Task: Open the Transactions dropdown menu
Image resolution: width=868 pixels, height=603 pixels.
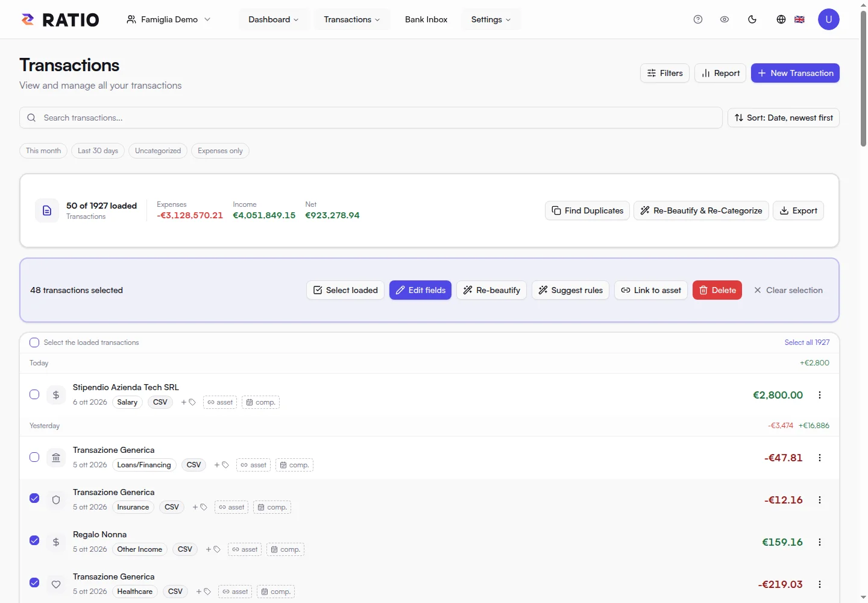Action: (x=352, y=19)
